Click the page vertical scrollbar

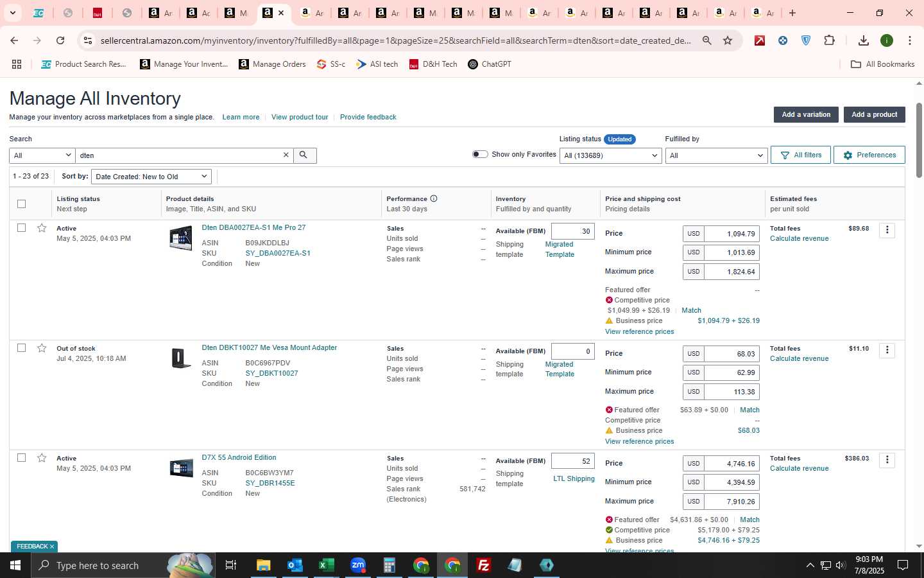(x=919, y=140)
